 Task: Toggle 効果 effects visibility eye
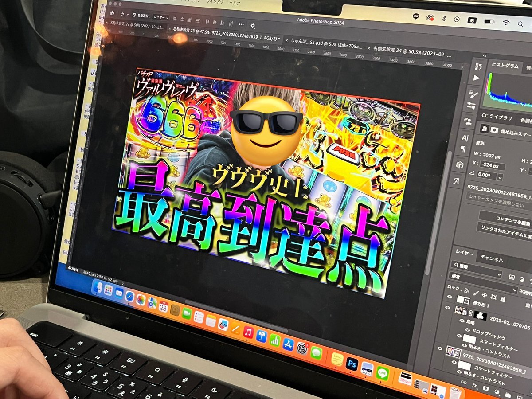click(x=461, y=321)
